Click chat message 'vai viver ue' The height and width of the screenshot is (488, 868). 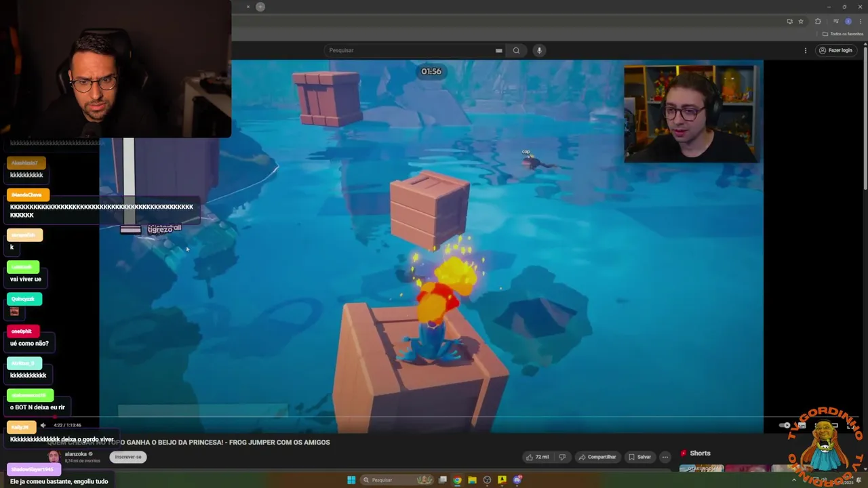[26, 279]
